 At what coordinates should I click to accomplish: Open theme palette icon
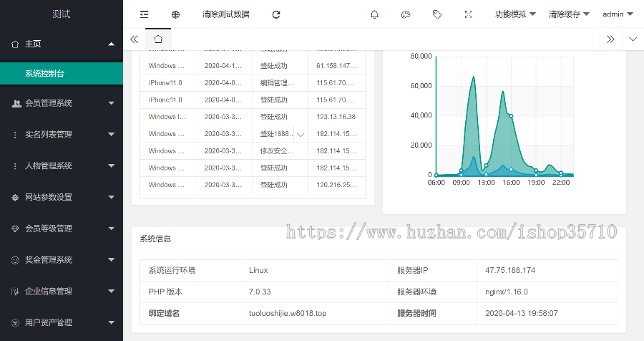[406, 14]
